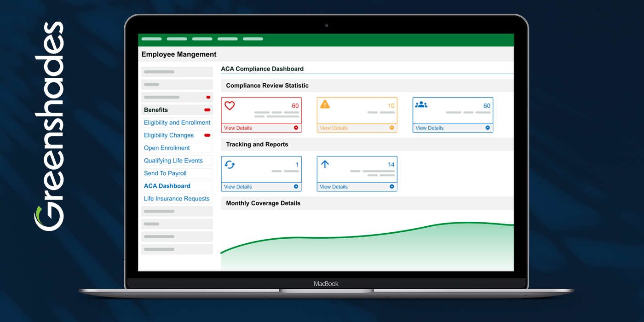
Task: Select Send To Payroll option
Action: pos(165,173)
